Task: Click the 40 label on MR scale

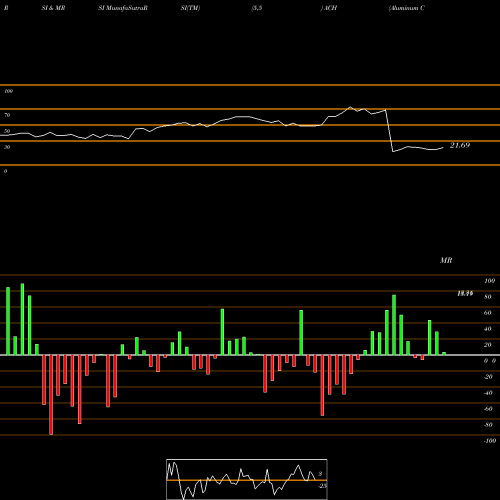Action: coord(488,329)
